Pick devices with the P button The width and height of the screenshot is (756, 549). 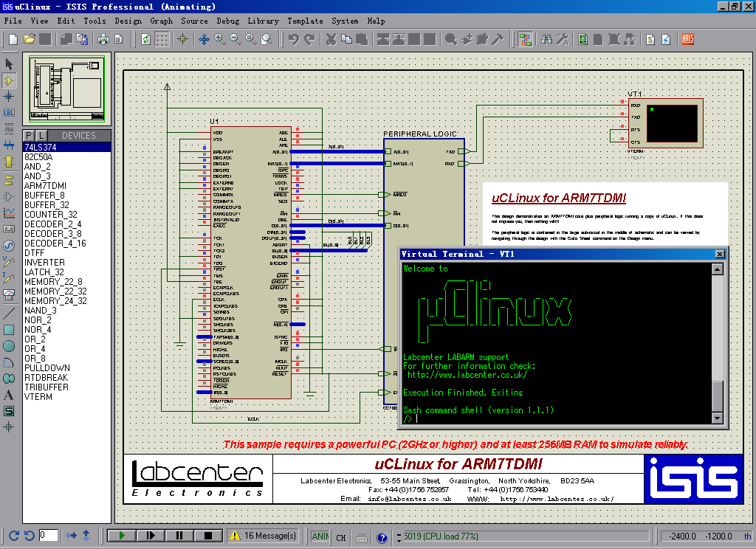pyautogui.click(x=29, y=136)
